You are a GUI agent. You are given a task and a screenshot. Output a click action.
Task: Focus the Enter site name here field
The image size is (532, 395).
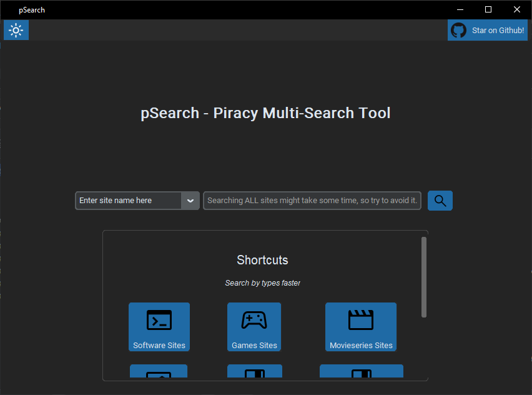coord(129,201)
